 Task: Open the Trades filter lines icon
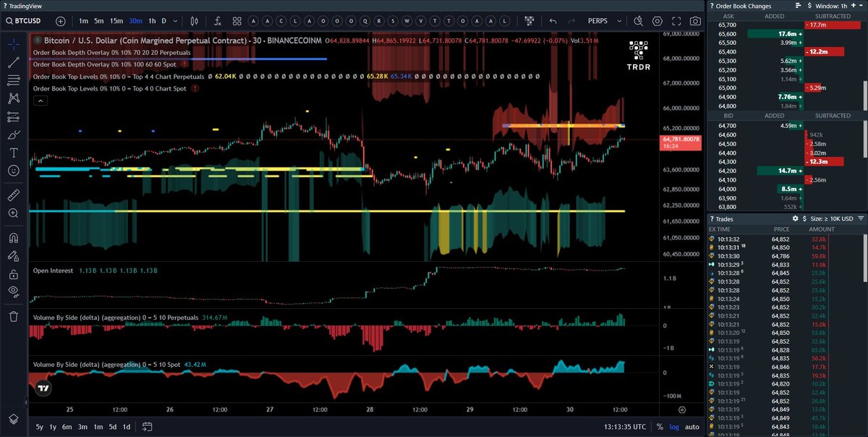(x=861, y=218)
